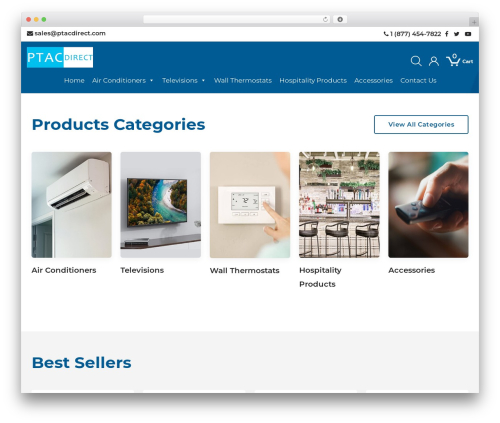Open a new browser tab plus button
The image size is (500, 423).
click(x=474, y=22)
